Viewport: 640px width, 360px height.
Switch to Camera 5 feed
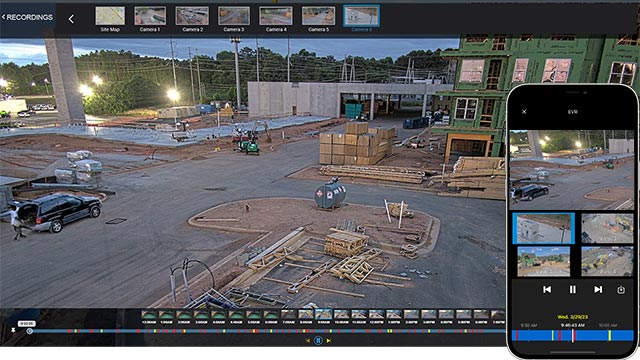(318, 16)
